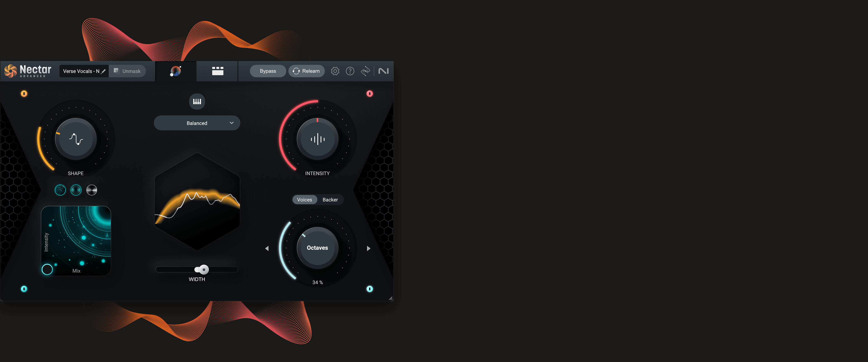Select the Backer tab label
Image resolution: width=868 pixels, height=362 pixels.
pyautogui.click(x=331, y=199)
